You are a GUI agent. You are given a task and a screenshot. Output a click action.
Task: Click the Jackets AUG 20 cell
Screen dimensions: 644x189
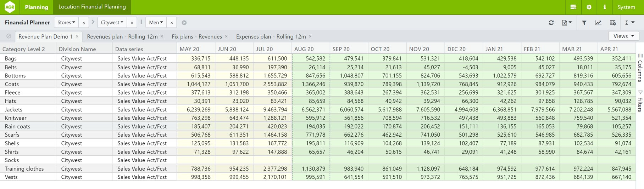(x=311, y=110)
